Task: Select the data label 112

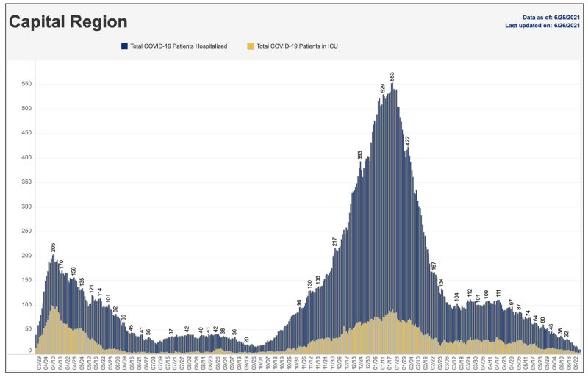Action: 470,293
